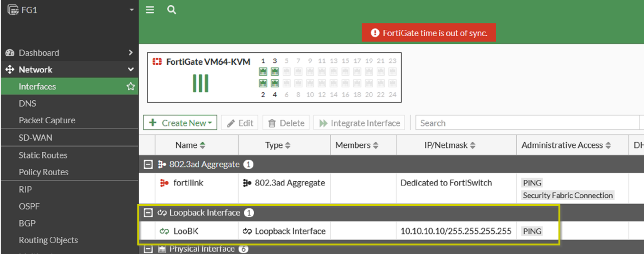This screenshot has height=254, width=644.
Task: Toggle the hamburger menu icon
Action: pyautogui.click(x=150, y=10)
